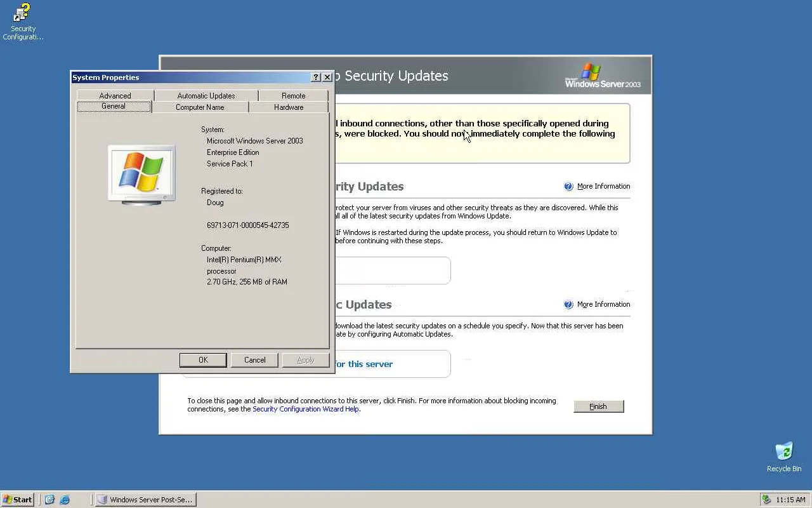Click the 'Computer:' label
The image size is (812, 508).
pos(216,248)
